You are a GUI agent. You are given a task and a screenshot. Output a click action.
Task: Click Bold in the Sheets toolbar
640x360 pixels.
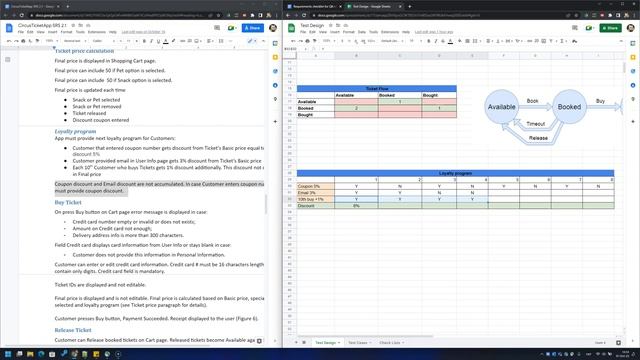pos(429,41)
